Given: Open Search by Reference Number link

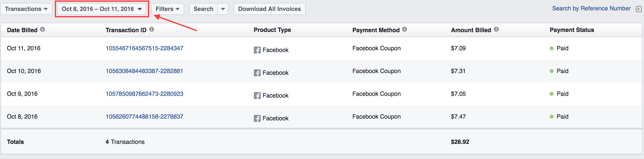Looking at the screenshot, I should tap(591, 8).
